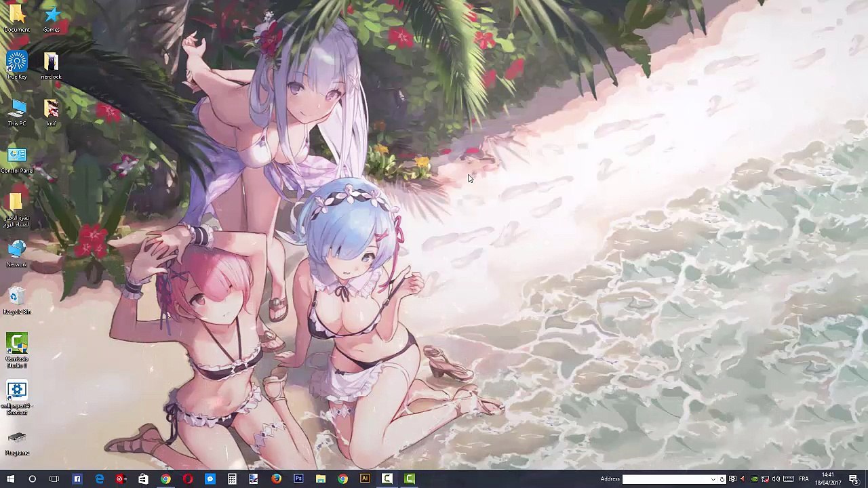The image size is (868, 488).
Task: Select the Arabic-named yellow folder on desktop
Action: 16,209
